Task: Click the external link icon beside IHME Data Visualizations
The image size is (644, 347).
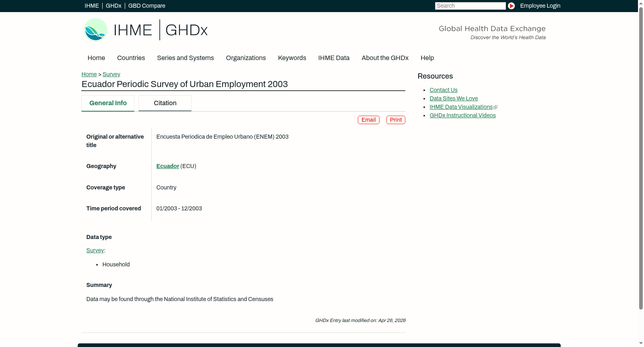Action: tap(495, 107)
